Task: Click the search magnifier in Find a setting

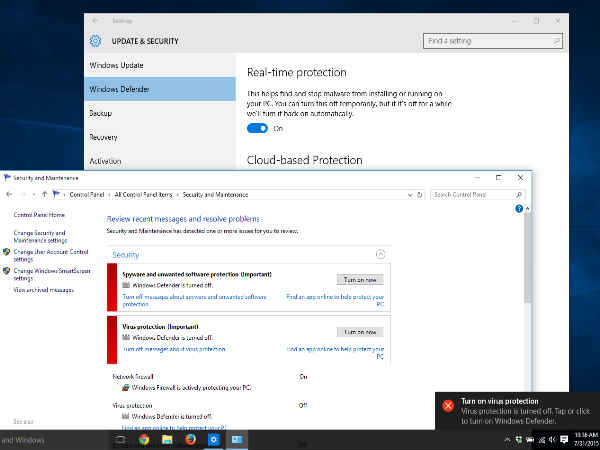Action: coord(556,41)
